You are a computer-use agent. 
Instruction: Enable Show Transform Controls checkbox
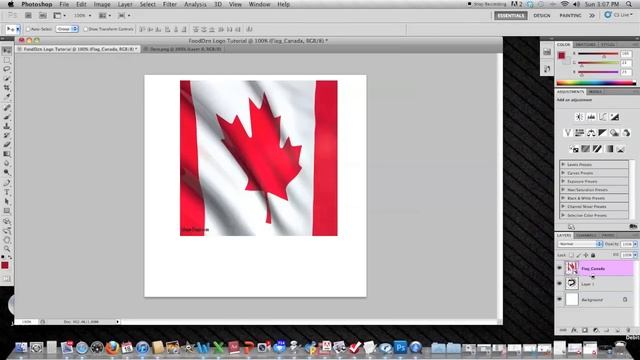[x=85, y=29]
